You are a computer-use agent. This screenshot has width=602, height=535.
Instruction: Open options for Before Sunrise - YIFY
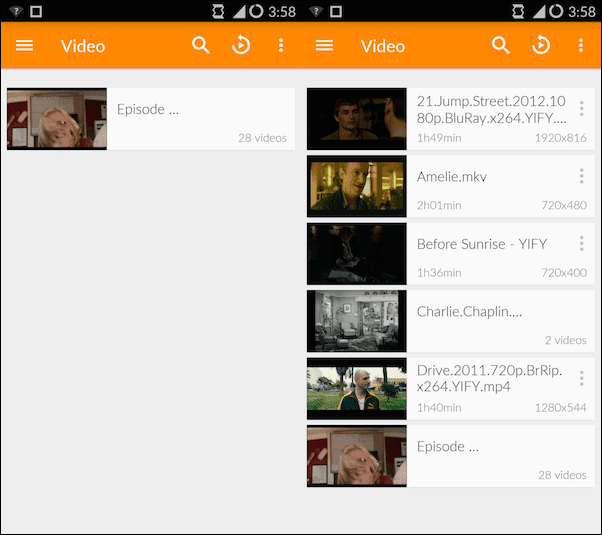(x=582, y=243)
